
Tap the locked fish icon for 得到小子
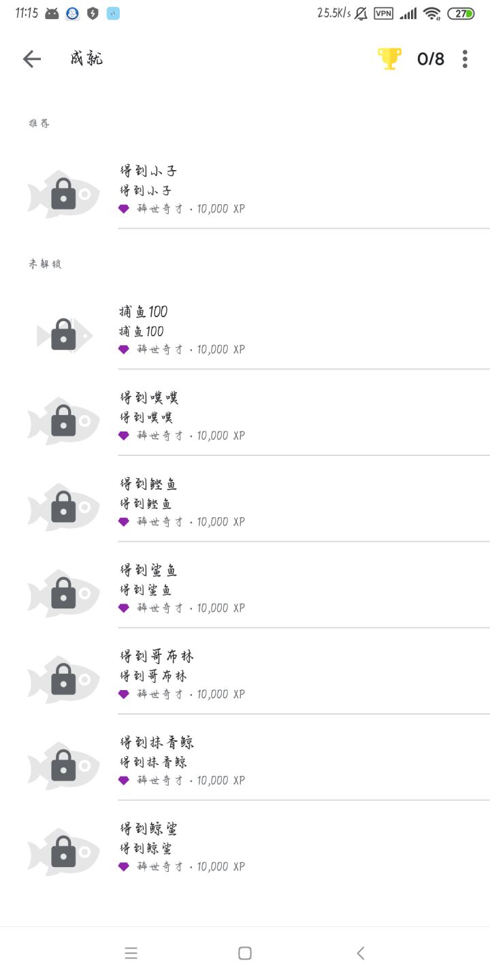tap(63, 194)
